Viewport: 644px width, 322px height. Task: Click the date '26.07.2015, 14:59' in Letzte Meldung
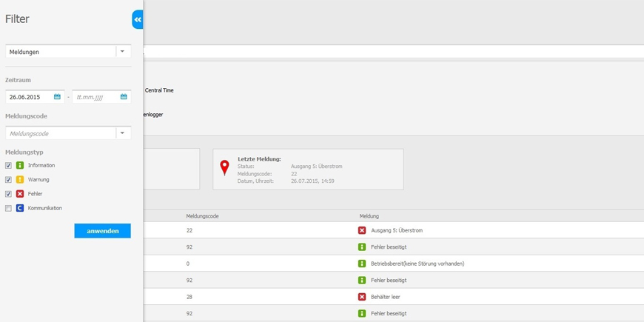tap(312, 181)
